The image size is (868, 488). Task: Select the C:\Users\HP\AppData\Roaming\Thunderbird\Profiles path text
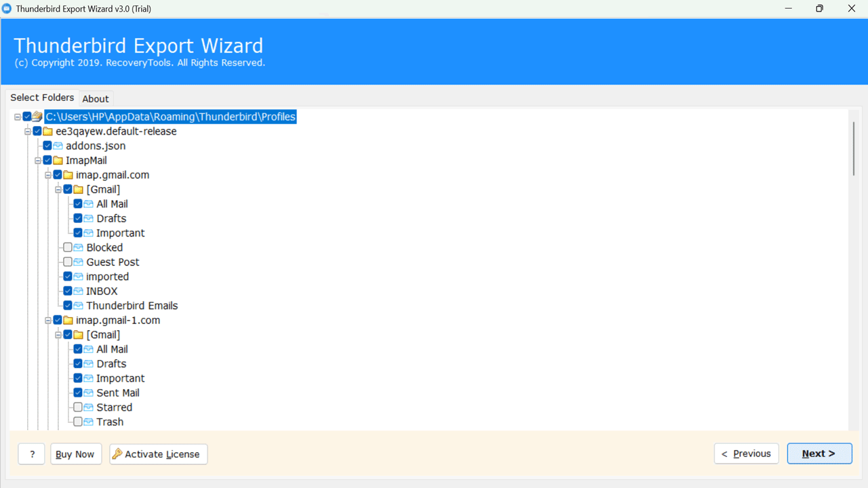(171, 117)
